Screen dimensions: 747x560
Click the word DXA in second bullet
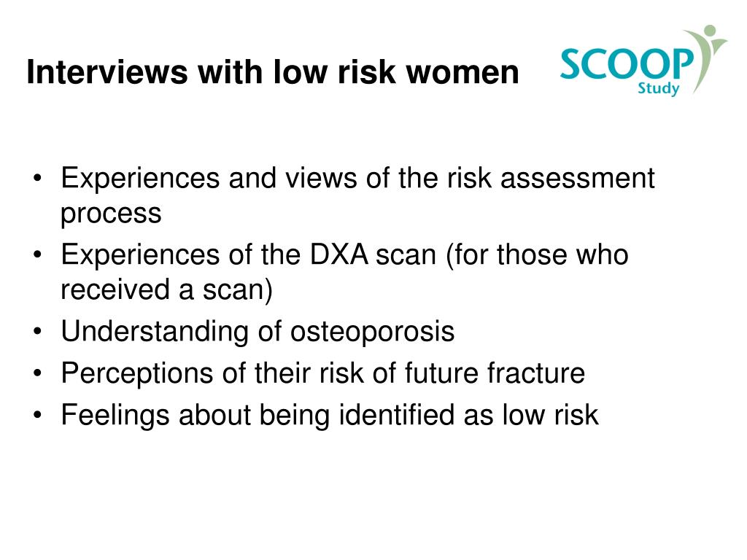338,254
